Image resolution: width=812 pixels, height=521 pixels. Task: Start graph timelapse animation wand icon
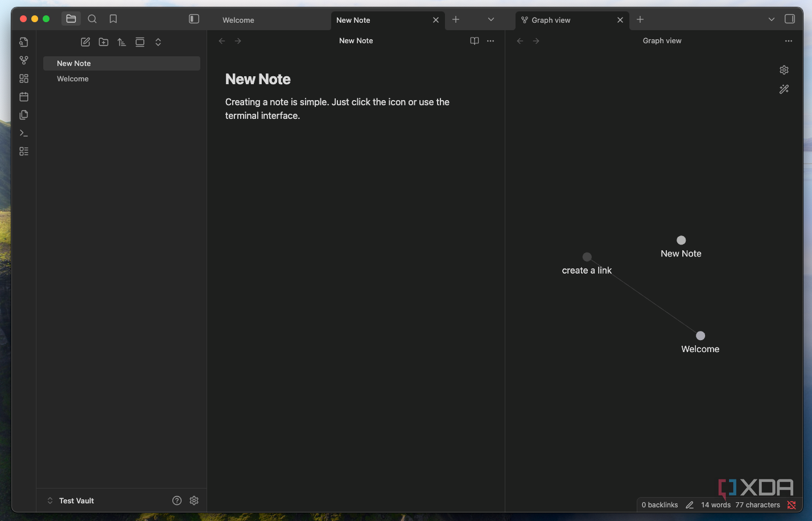pyautogui.click(x=784, y=89)
